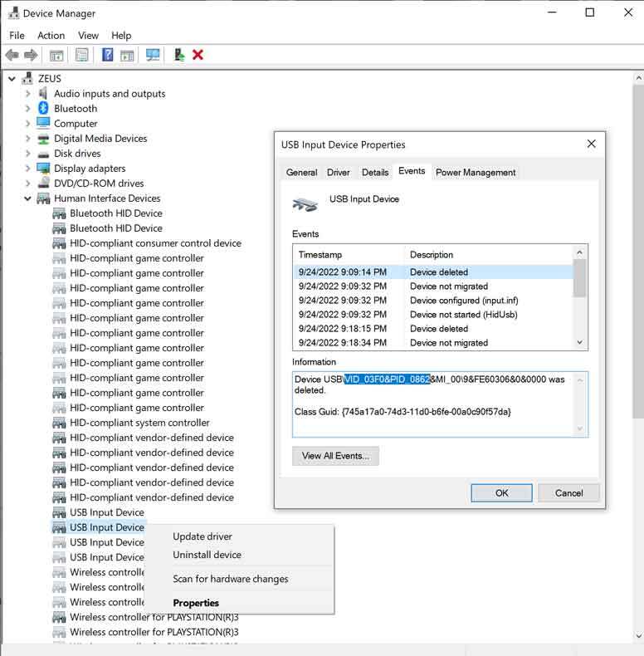Click the Events list scrollbar down arrow
This screenshot has height=656, width=644.
point(580,342)
